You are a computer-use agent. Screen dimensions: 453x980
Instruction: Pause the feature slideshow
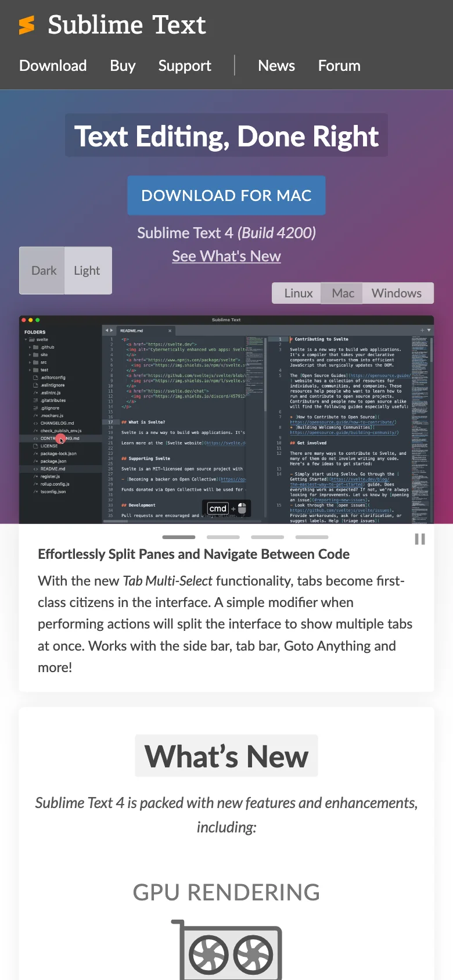point(420,539)
